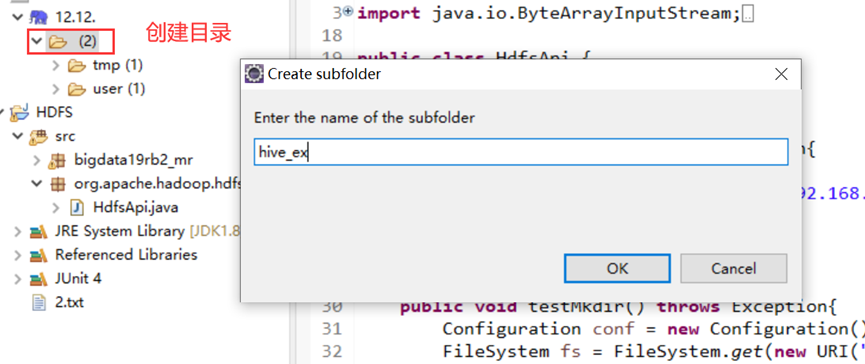Expand the tmp (1) folder
Screen dimensions: 865x364
coord(56,66)
